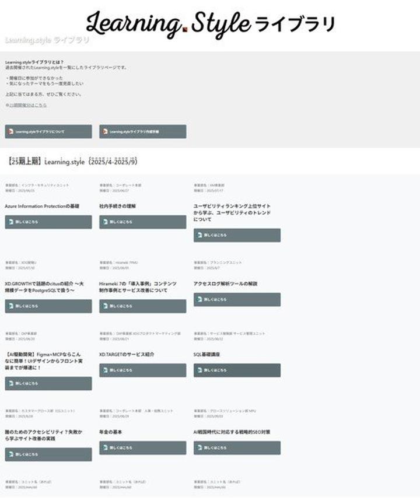The image size is (420, 504).
Task: Click PDF icon on Learning.styleライブラリについて button
Action: click(10, 132)
